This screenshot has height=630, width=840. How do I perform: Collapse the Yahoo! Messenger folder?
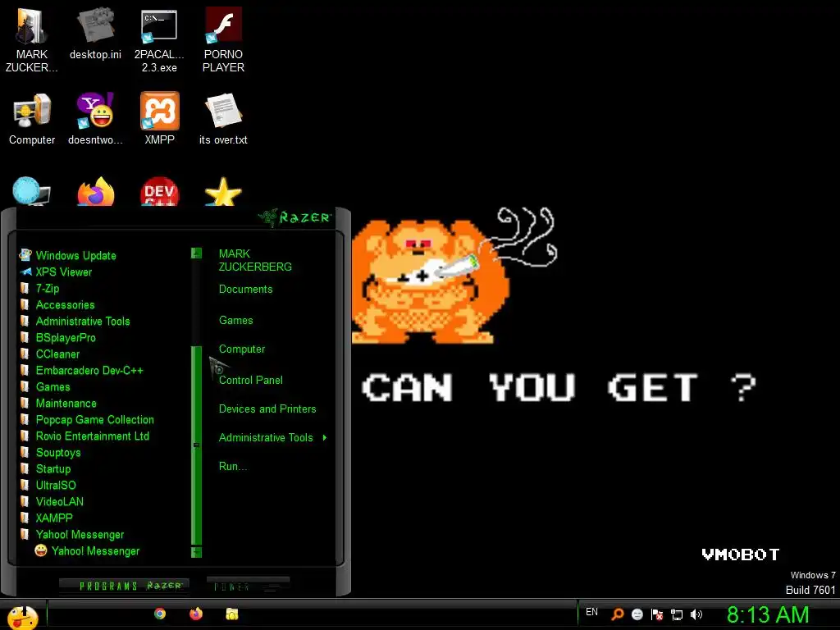72,535
